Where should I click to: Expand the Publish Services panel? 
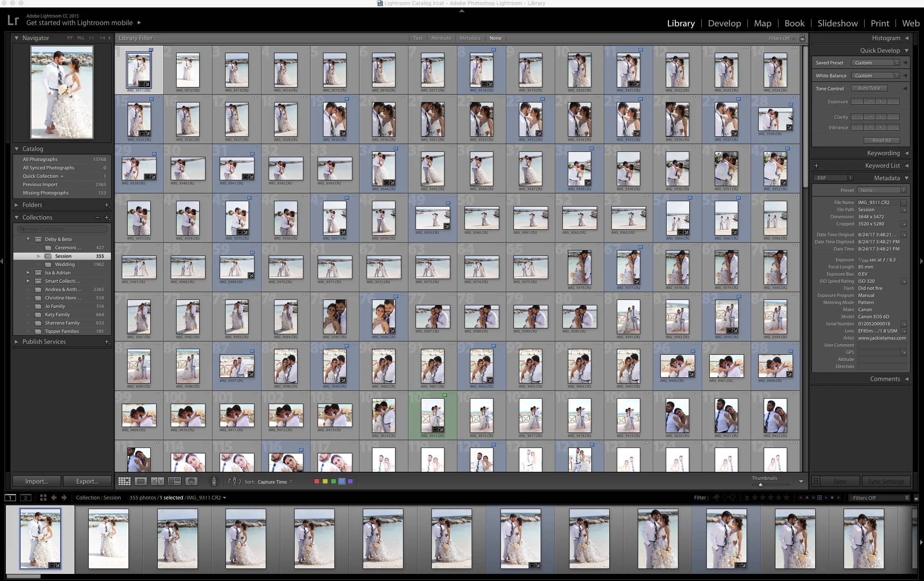click(x=17, y=342)
